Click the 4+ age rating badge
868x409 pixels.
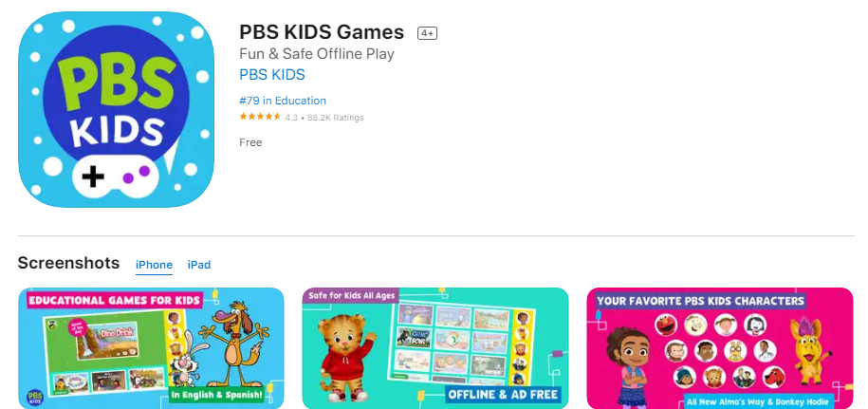(x=427, y=33)
